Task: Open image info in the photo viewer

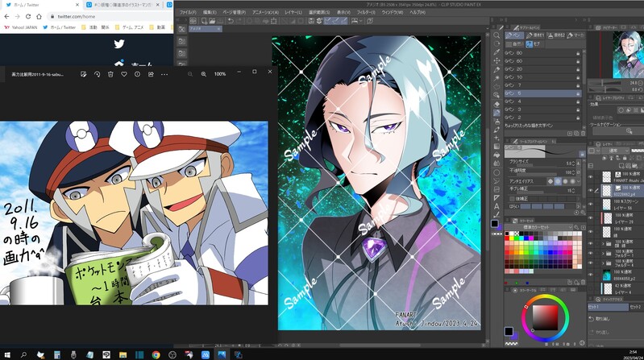Action: pos(137,74)
